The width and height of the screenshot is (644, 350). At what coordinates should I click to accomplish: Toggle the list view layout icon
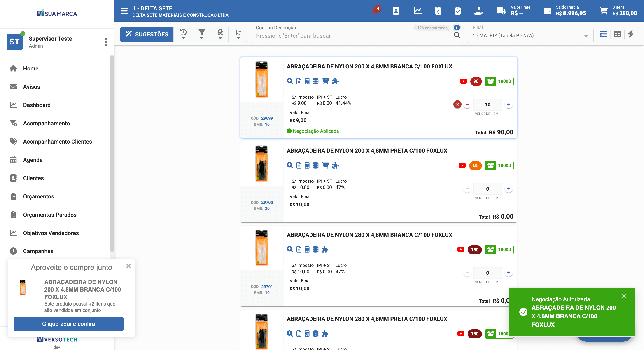604,34
